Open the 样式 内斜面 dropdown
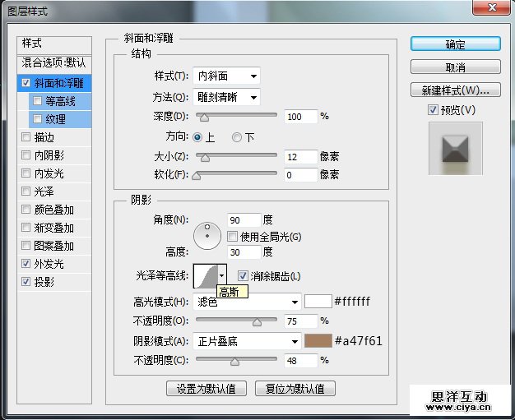This screenshot has height=420, width=515. [x=226, y=76]
